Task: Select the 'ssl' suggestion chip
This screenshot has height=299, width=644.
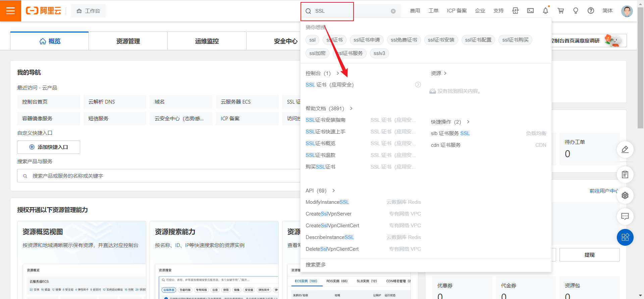Action: tap(312, 40)
